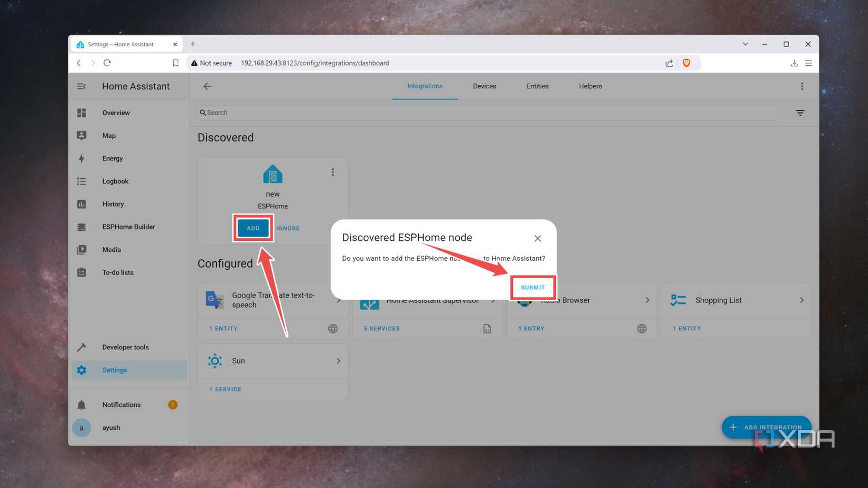Open 1 SERVICE link under Sun
This screenshot has width=868, height=488.
[225, 390]
